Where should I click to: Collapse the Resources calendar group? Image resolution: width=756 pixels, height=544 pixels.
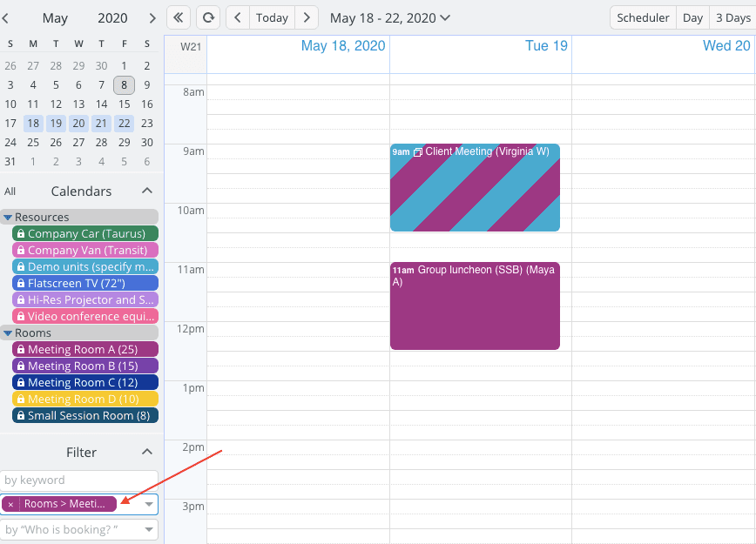point(8,218)
